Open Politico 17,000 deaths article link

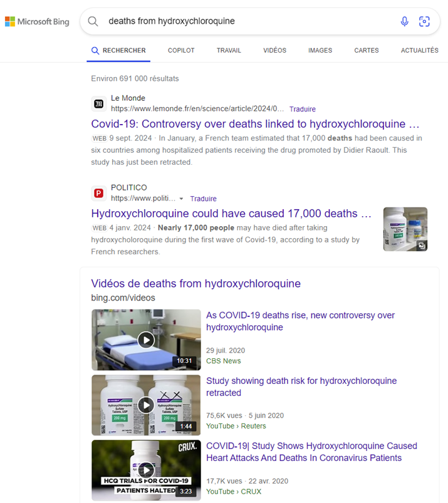pos(231,214)
